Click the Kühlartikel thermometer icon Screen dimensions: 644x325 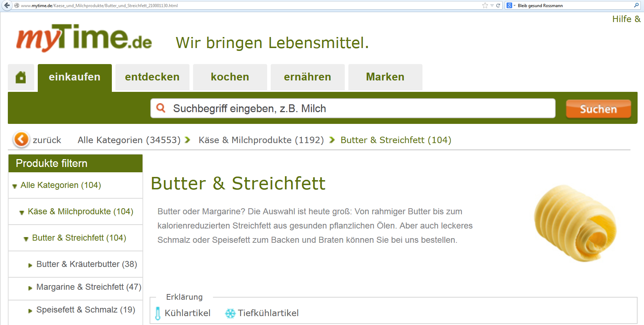(x=158, y=313)
